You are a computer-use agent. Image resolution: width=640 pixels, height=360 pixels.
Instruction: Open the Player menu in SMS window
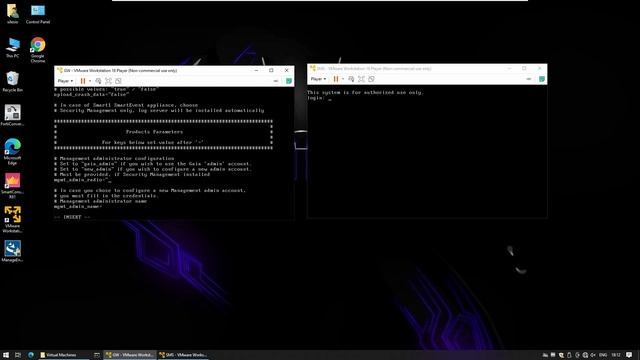(318, 79)
